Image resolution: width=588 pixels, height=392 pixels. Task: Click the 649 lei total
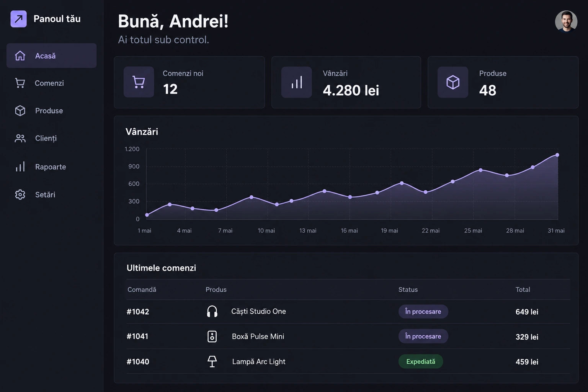(527, 312)
